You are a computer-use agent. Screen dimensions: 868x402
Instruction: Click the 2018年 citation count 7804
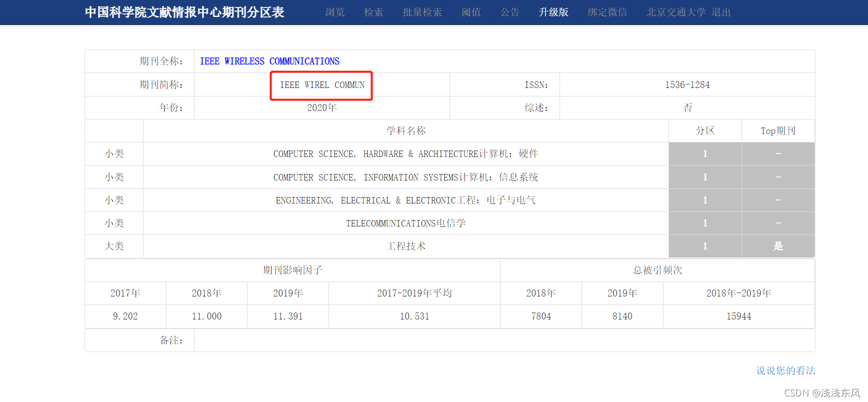[541, 316]
